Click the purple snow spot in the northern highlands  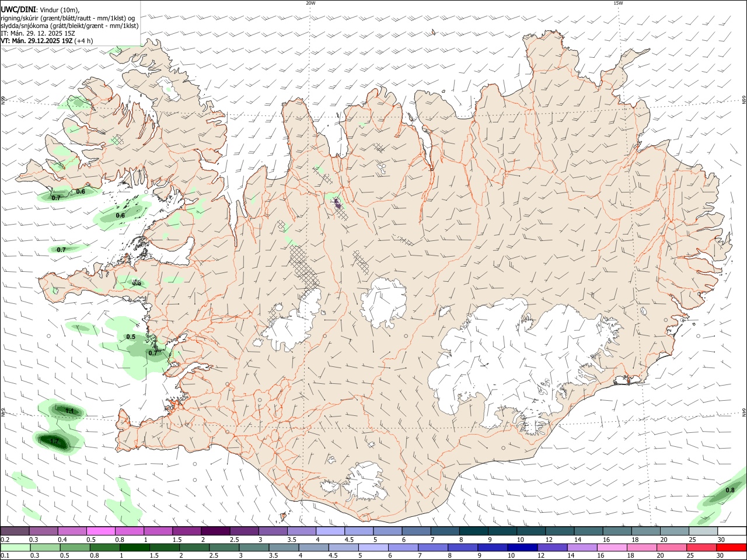click(337, 204)
